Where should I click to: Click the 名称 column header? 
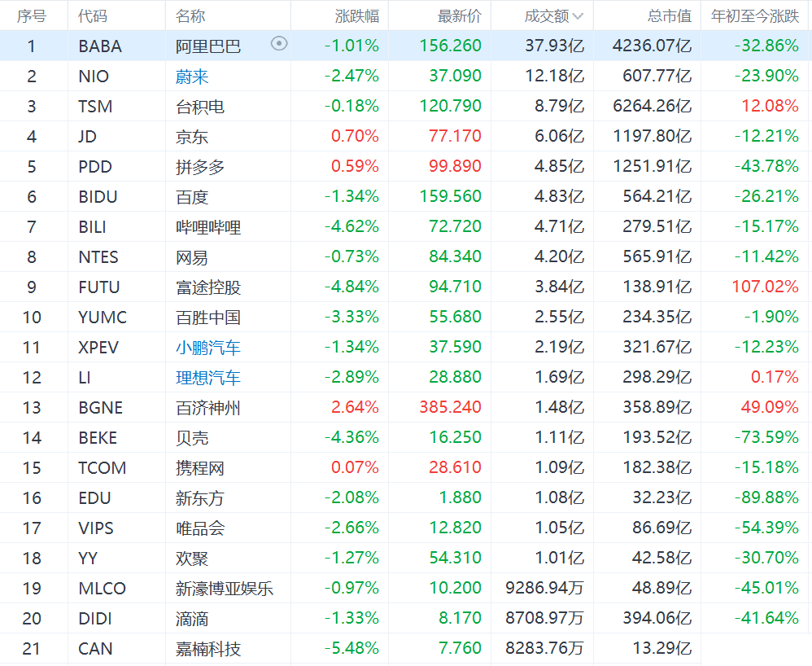pos(190,15)
